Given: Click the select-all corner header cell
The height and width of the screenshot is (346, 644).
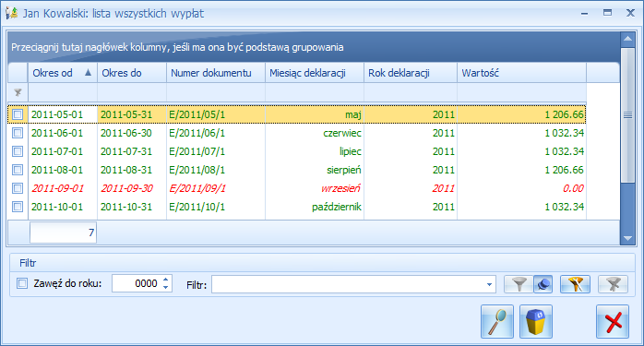Looking at the screenshot, I should click(x=18, y=73).
